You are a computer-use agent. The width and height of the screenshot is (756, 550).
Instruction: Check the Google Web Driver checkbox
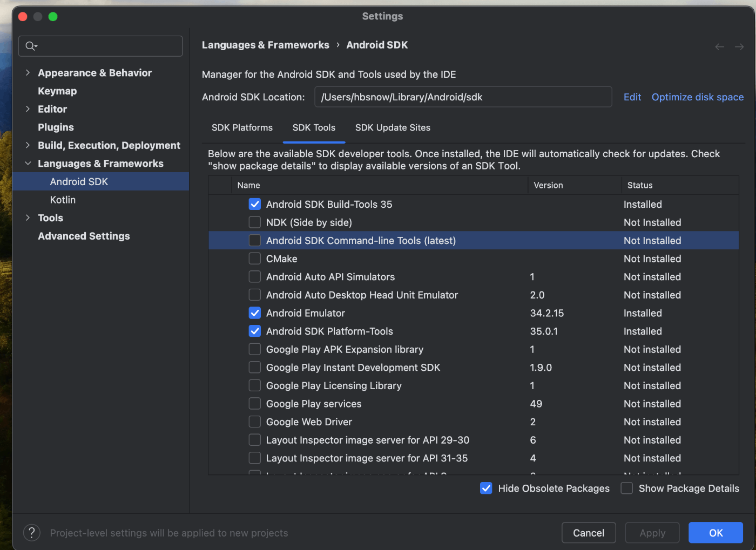pos(255,422)
